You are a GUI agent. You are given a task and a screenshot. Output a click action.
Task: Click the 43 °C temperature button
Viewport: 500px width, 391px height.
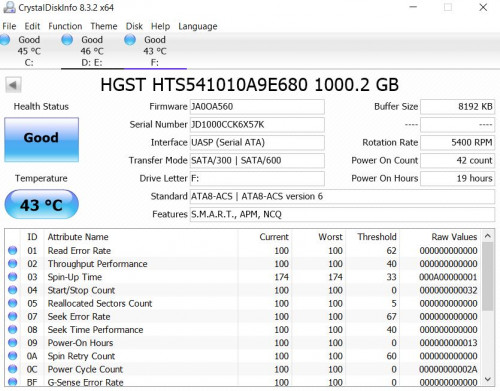pos(41,204)
